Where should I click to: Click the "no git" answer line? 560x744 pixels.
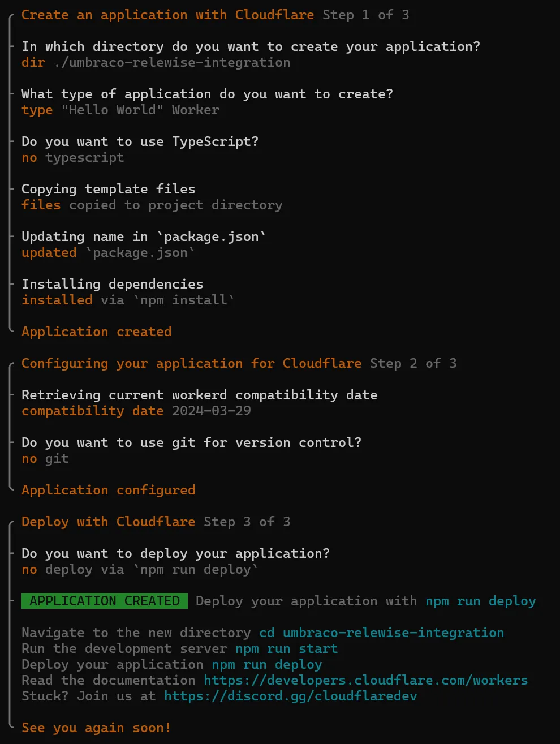[45, 458]
